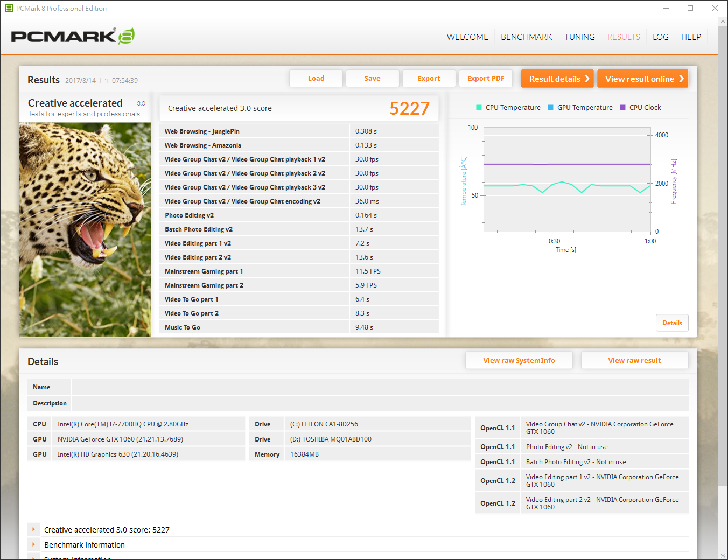This screenshot has width=728, height=560.
Task: Click the Details button under the chart
Action: point(672,323)
